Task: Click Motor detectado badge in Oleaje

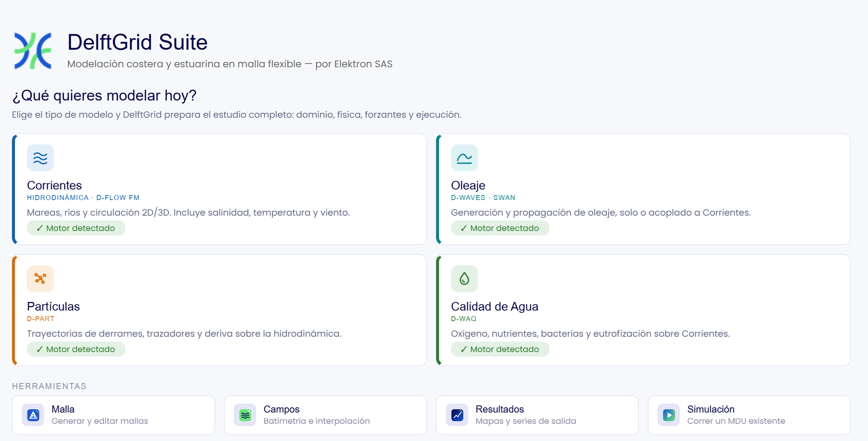Action: pyautogui.click(x=500, y=228)
